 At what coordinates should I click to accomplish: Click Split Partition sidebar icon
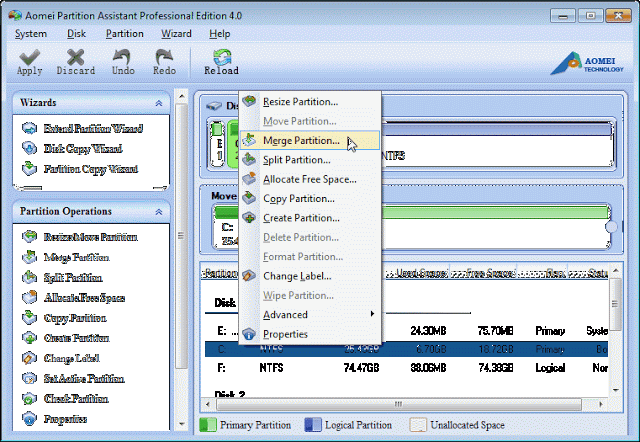point(29,277)
